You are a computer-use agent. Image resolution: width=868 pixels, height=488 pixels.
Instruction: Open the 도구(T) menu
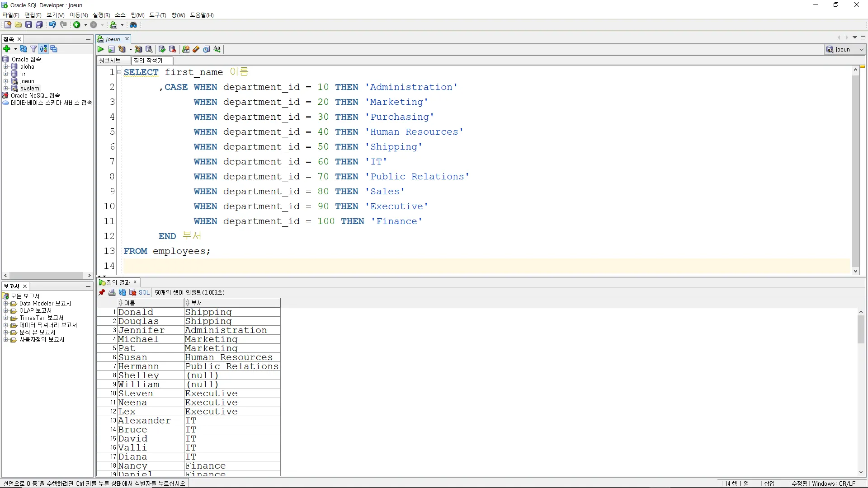coord(158,15)
